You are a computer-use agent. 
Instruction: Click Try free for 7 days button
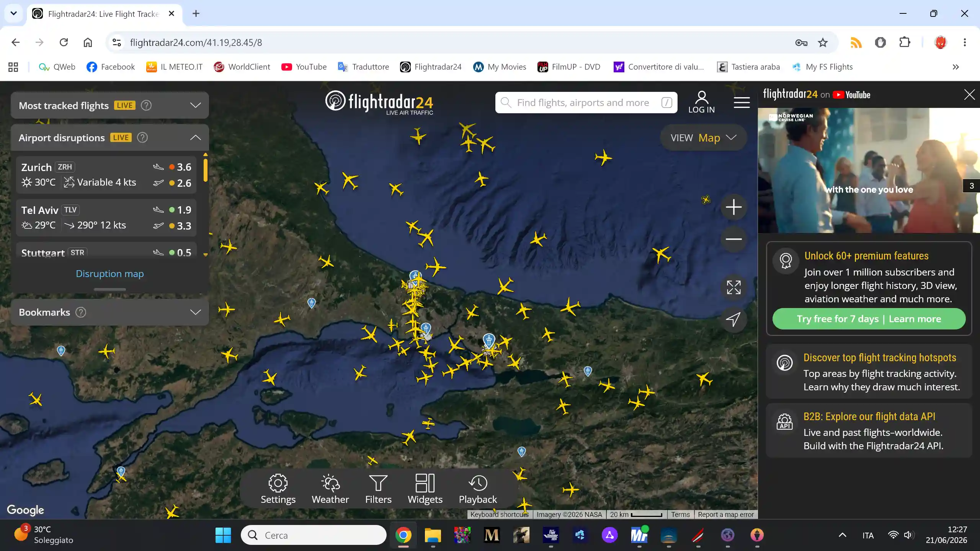click(869, 319)
